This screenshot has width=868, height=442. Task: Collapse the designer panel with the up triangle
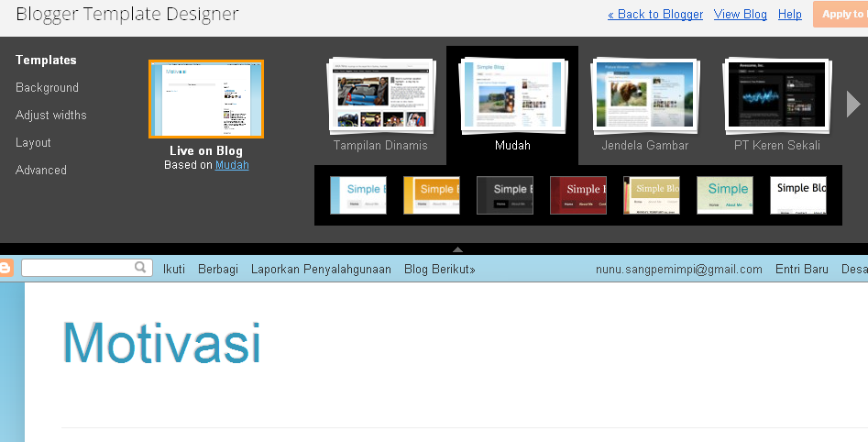click(457, 249)
